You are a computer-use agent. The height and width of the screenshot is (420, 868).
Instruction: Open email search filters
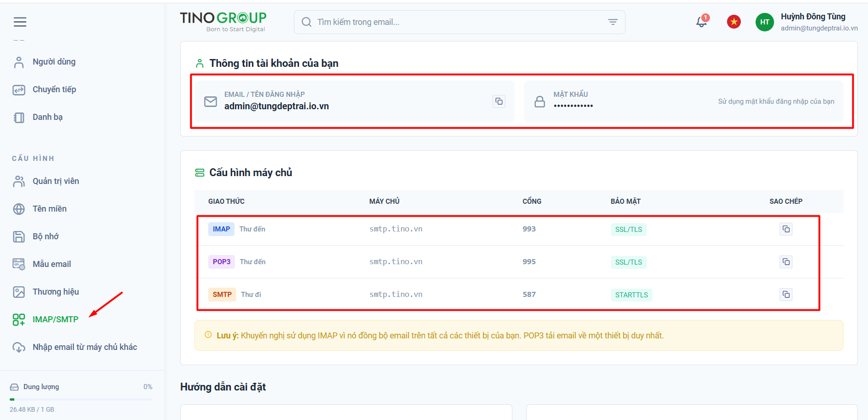tap(612, 22)
